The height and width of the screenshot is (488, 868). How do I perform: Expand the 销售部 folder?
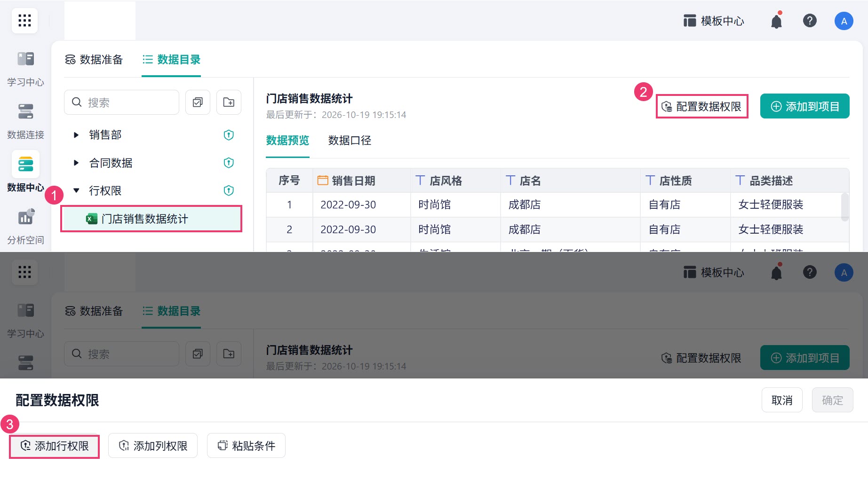tap(76, 135)
